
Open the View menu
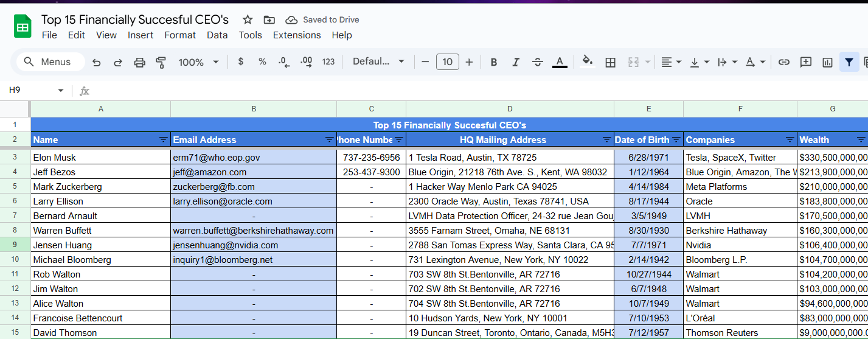click(x=106, y=35)
